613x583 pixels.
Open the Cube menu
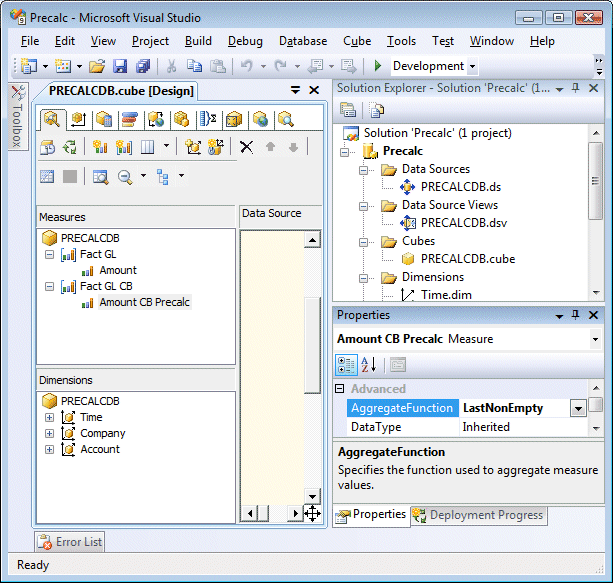357,41
